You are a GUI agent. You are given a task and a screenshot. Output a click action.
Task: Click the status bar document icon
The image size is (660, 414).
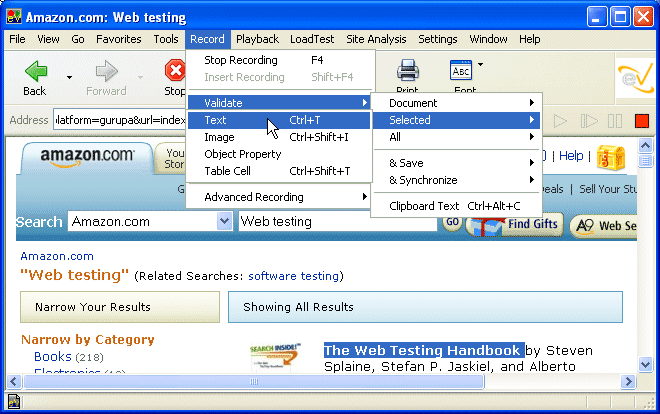(13, 402)
